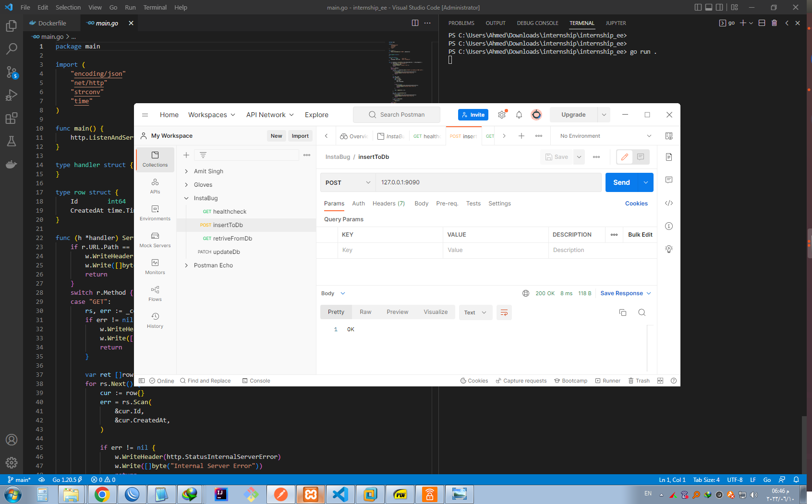812x504 pixels.
Task: Click Import button in workspace
Action: tap(300, 136)
